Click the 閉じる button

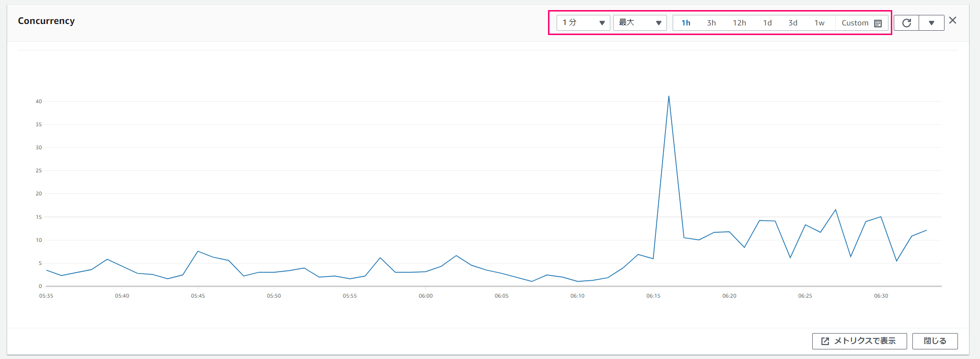935,341
